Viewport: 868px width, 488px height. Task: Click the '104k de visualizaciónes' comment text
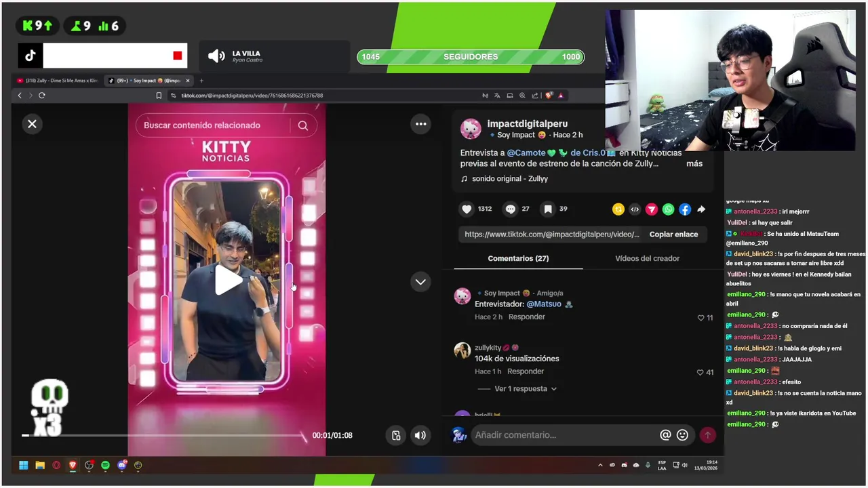pos(517,359)
